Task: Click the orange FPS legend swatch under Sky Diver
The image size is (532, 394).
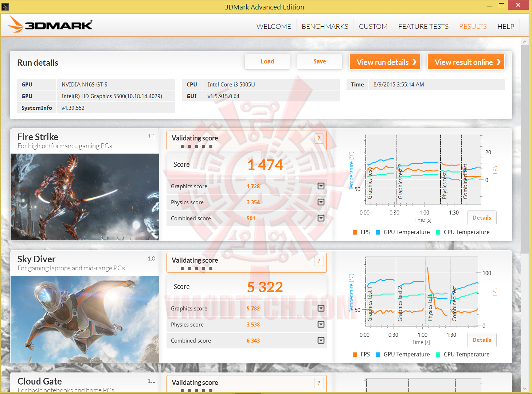Action: coord(355,355)
